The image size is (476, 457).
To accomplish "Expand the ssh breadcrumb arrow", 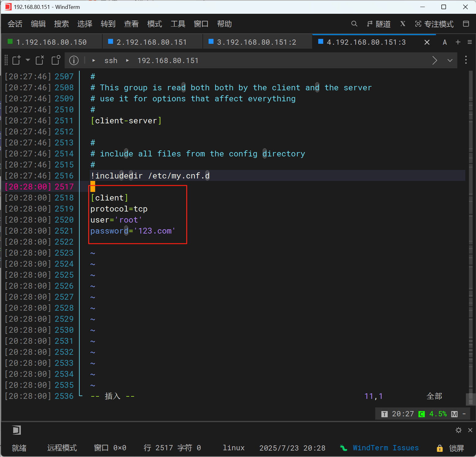I will (x=94, y=61).
